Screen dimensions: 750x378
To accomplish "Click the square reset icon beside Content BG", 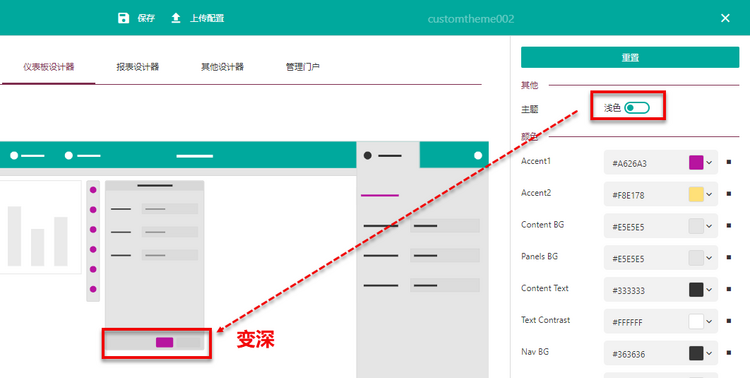I will [729, 226].
